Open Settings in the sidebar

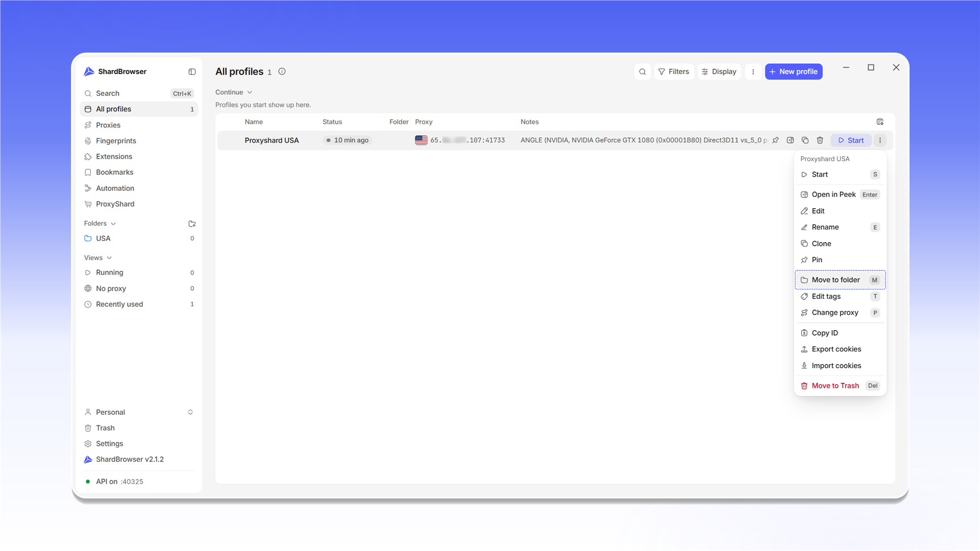[x=139, y=444]
